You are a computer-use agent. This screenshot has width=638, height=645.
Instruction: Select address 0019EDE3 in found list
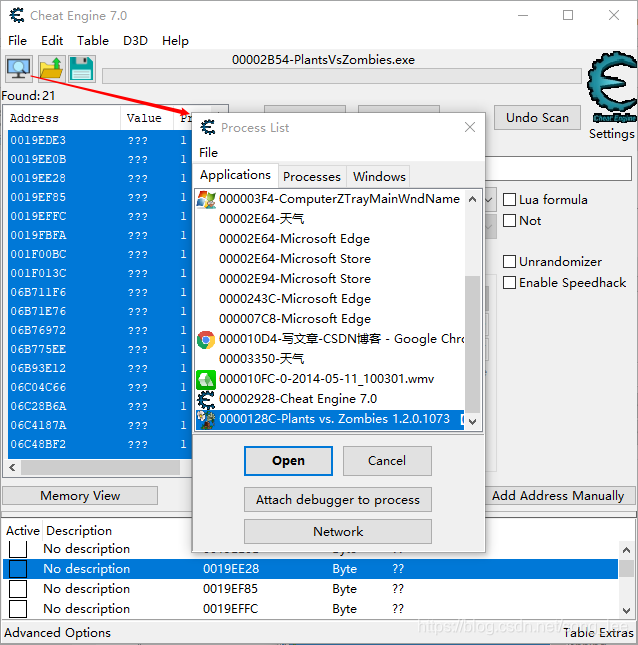coord(100,140)
